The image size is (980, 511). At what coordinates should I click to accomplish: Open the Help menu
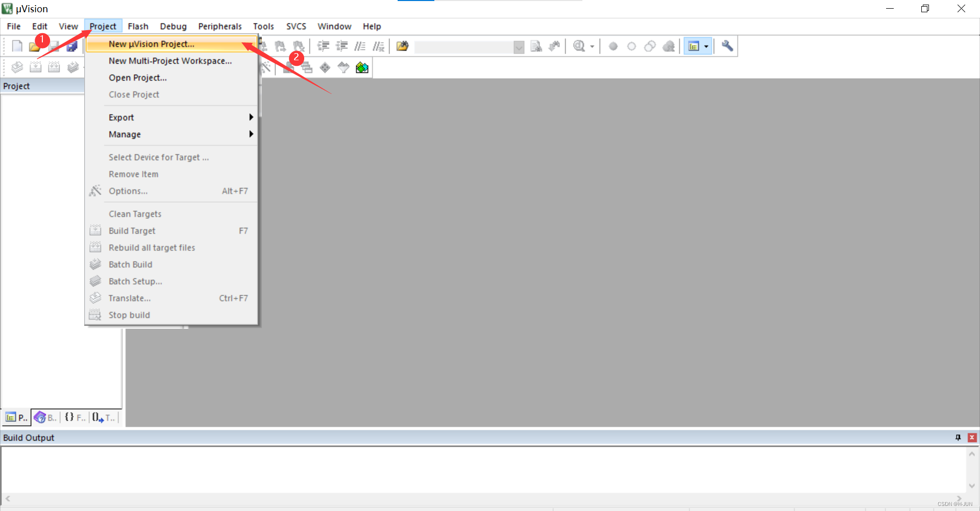tap(372, 27)
